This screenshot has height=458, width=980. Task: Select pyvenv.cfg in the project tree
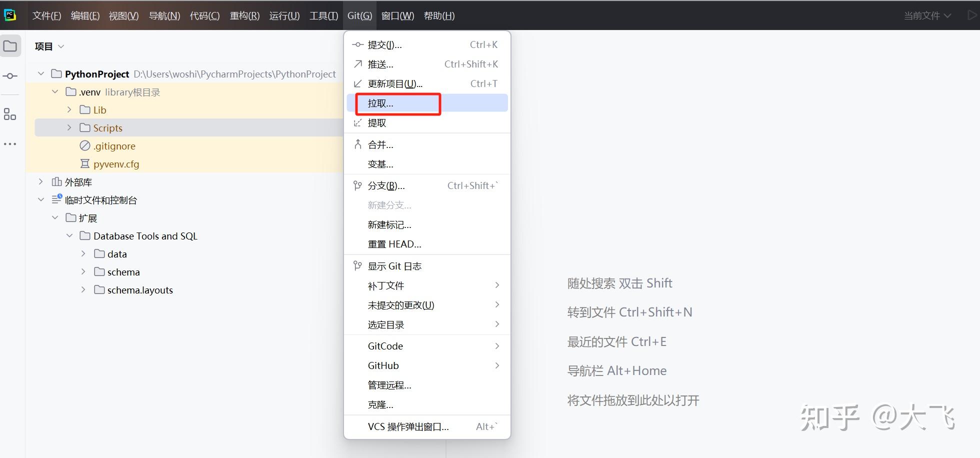pos(116,163)
